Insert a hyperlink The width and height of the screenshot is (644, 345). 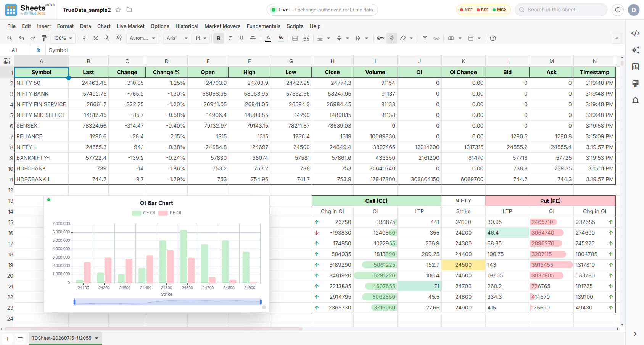(436, 38)
